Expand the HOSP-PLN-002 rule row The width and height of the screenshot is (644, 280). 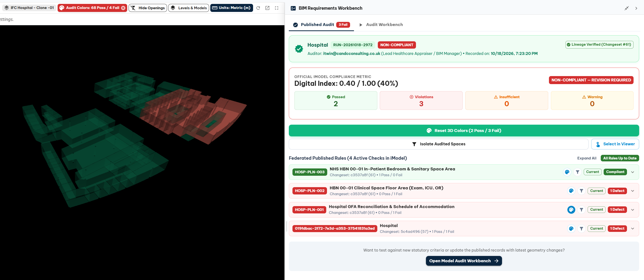pos(633,191)
